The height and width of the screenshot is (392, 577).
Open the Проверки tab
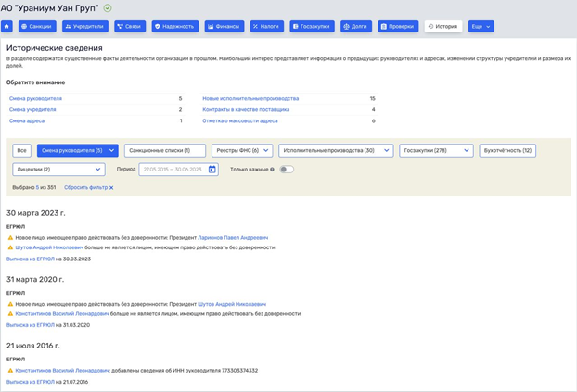pos(398,27)
